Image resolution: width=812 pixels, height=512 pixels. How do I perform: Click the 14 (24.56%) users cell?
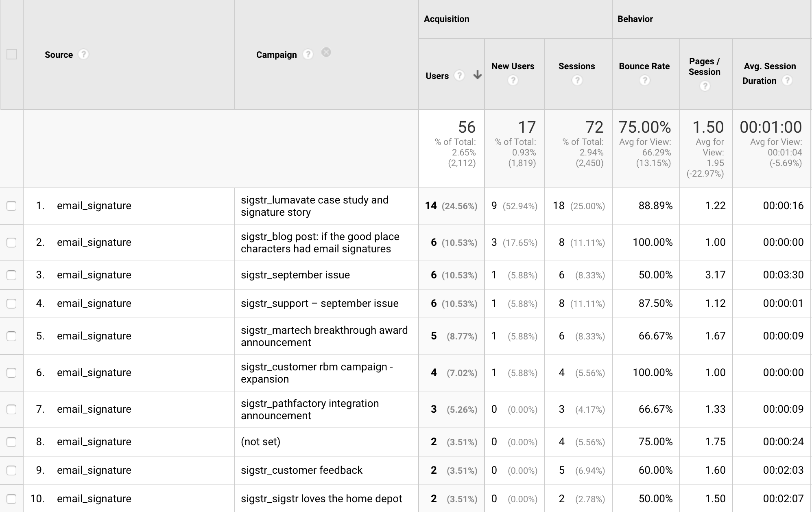pyautogui.click(x=451, y=206)
